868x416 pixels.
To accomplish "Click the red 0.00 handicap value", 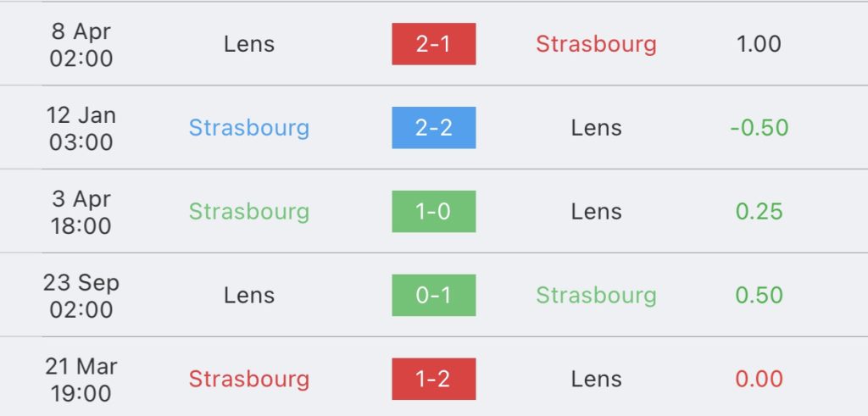I will click(759, 379).
